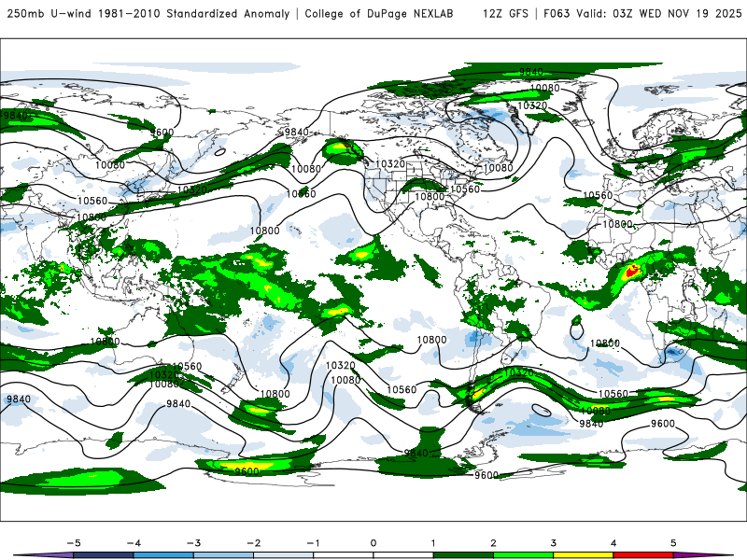This screenshot has height=560, width=747.
Task: Click the "12Z GFS" model run label
Action: pyautogui.click(x=505, y=13)
